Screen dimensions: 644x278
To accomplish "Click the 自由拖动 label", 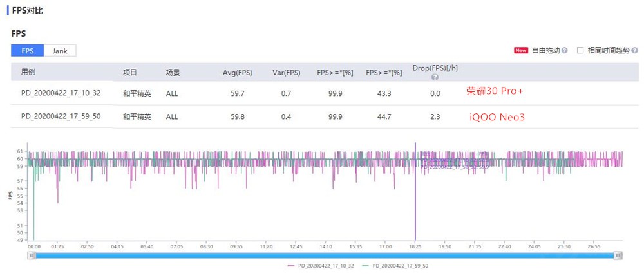I will [546, 50].
